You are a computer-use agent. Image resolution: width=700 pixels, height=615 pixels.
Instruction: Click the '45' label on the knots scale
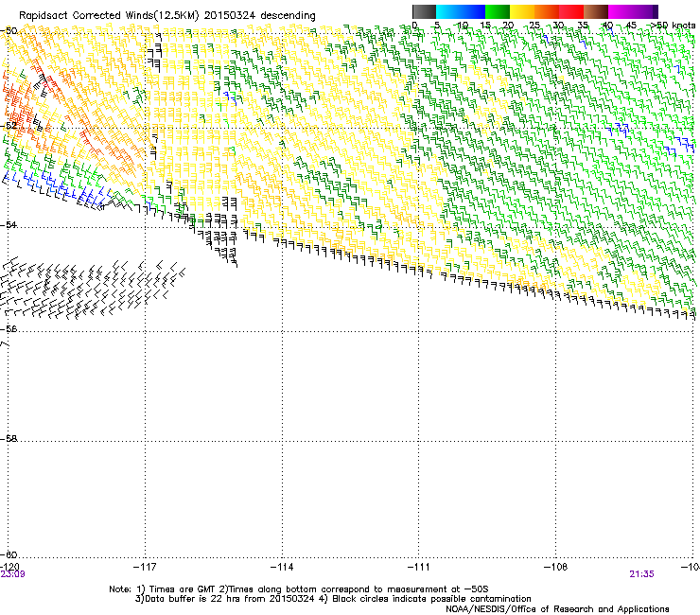[631, 26]
